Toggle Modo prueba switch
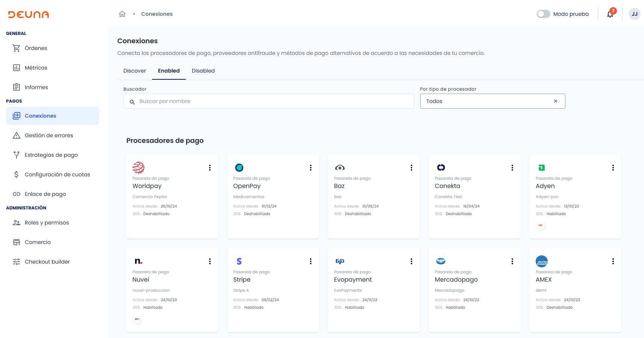 [x=543, y=14]
